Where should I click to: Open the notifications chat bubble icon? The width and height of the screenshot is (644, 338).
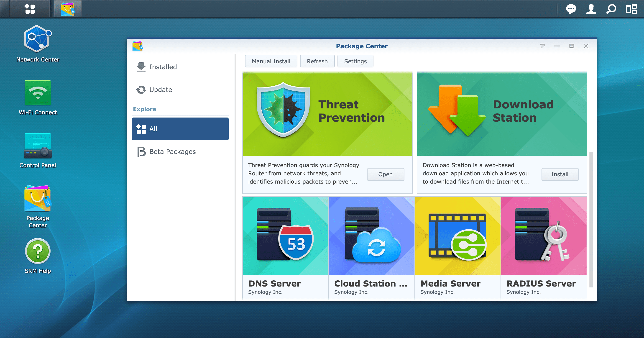pos(571,9)
